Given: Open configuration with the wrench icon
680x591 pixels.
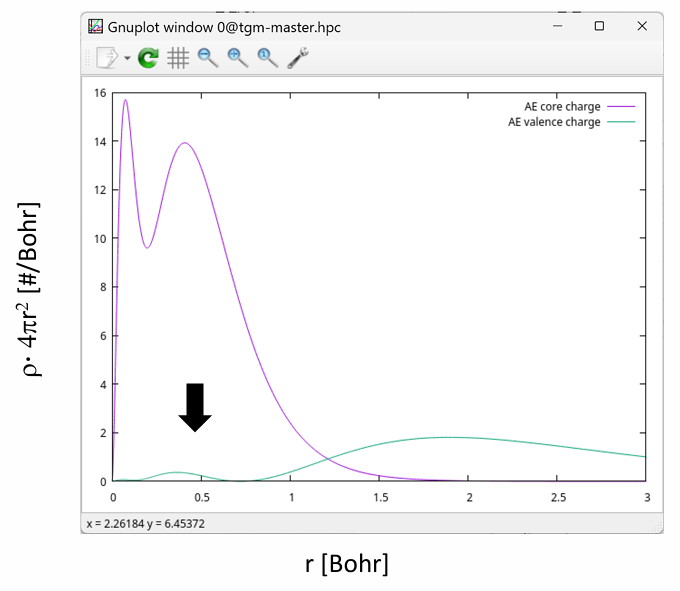Looking at the screenshot, I should coord(298,59).
